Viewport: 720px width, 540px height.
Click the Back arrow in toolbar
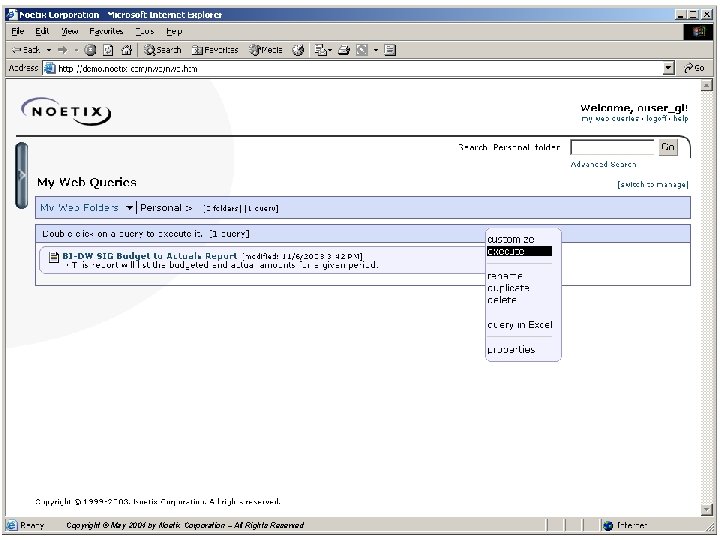(26, 50)
